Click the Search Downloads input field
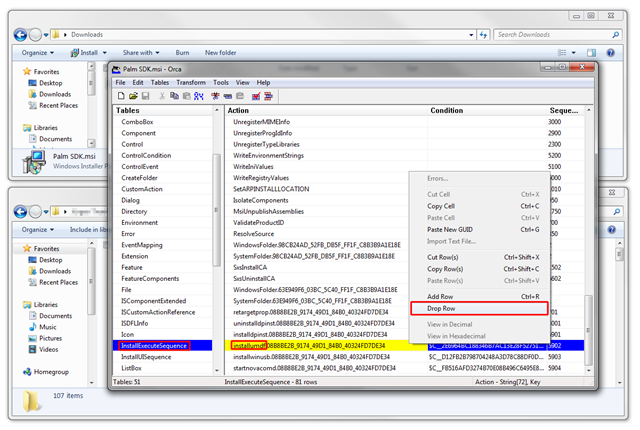 [553, 35]
